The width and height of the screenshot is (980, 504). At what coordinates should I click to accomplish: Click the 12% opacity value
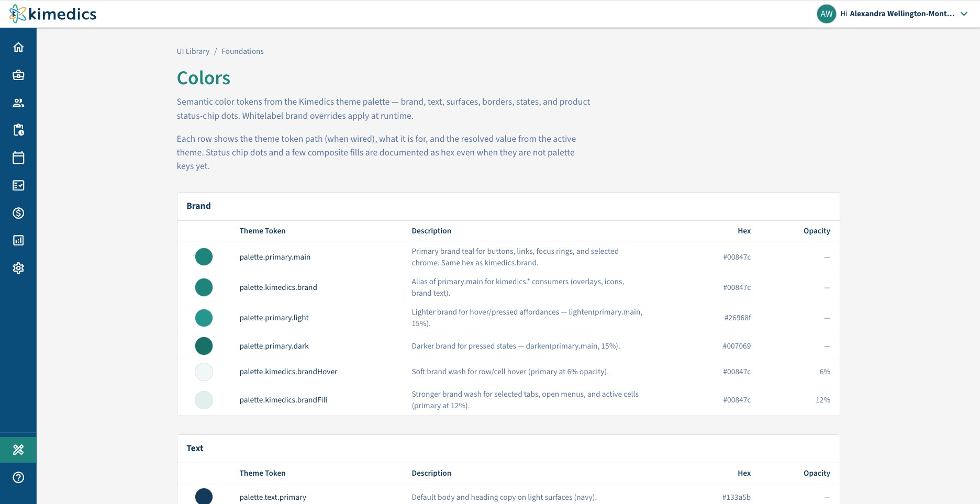(x=823, y=400)
